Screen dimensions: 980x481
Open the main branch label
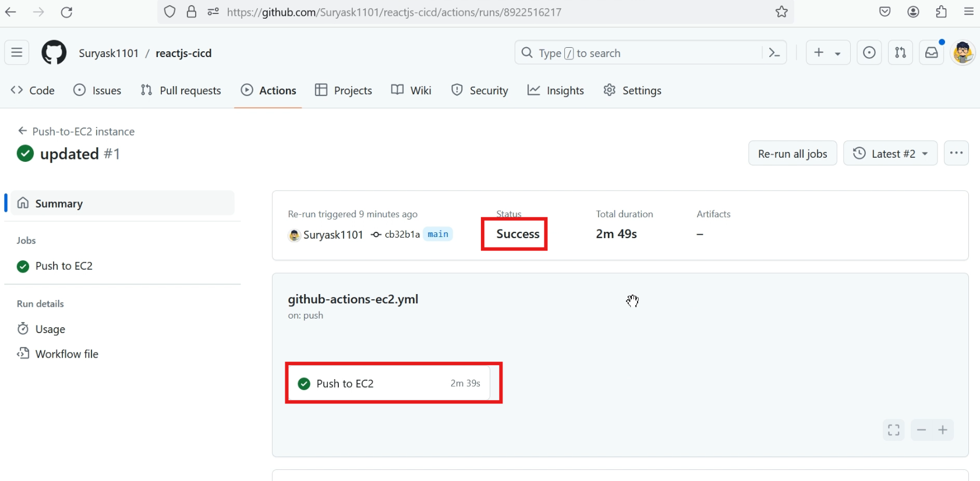point(438,234)
